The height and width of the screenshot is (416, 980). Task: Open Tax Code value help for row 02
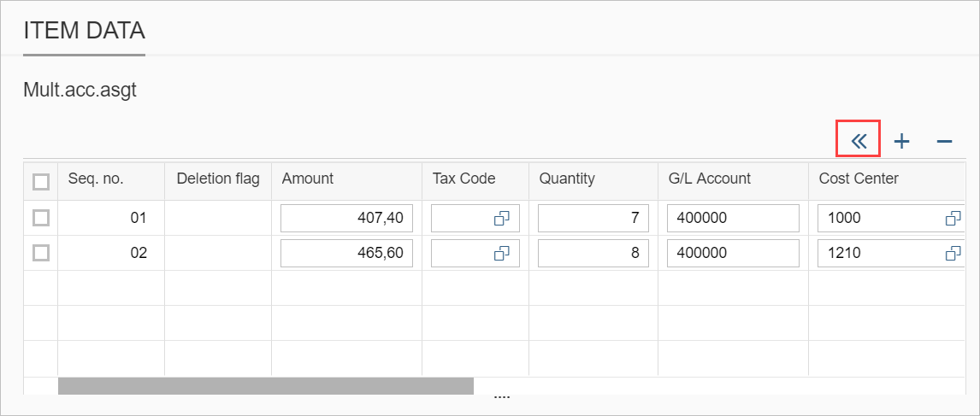501,253
